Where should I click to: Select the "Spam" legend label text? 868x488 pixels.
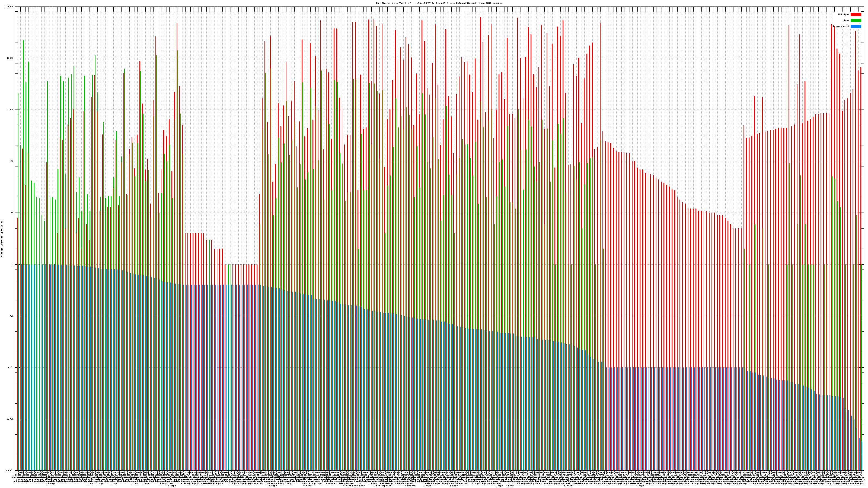click(x=846, y=21)
